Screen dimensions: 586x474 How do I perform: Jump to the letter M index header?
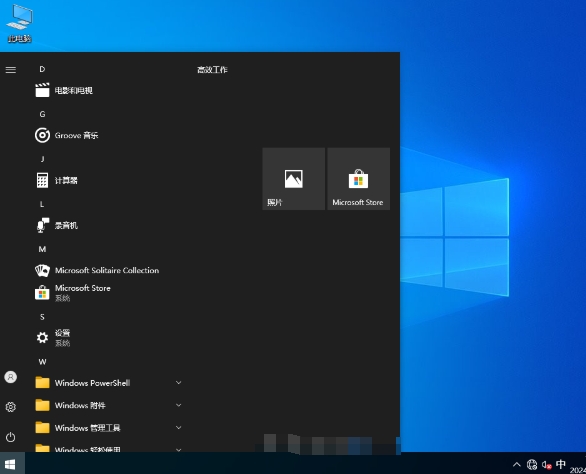(x=42, y=249)
